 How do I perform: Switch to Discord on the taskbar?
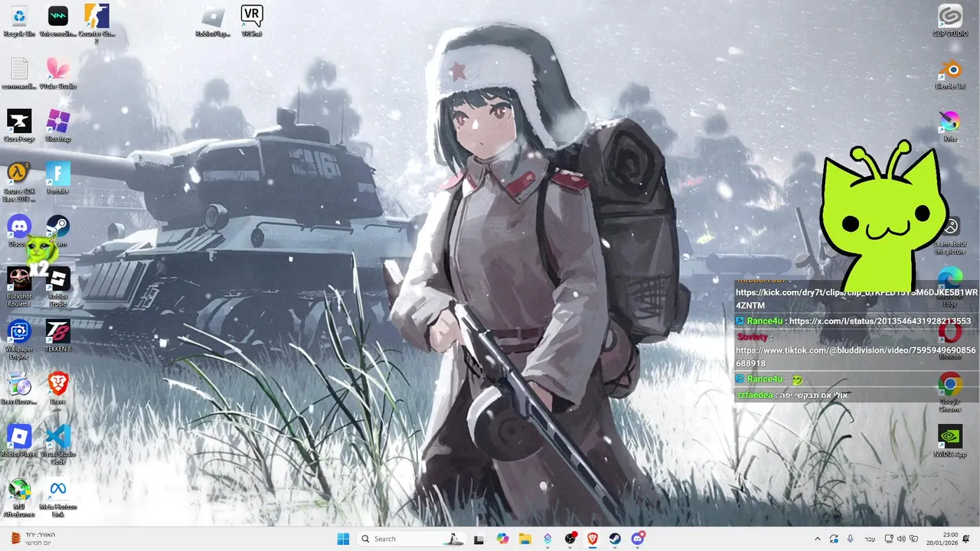click(638, 539)
